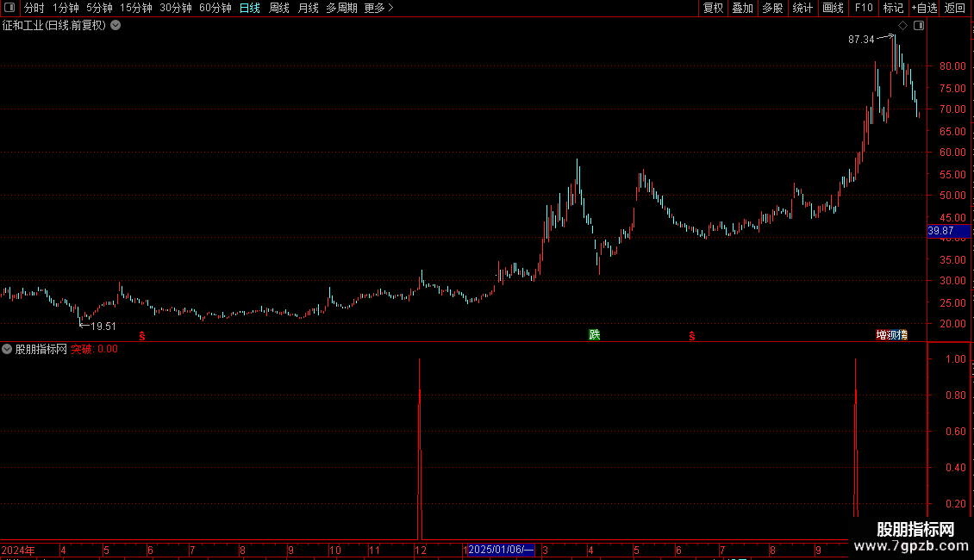Select the 60分钟 period

point(215,8)
